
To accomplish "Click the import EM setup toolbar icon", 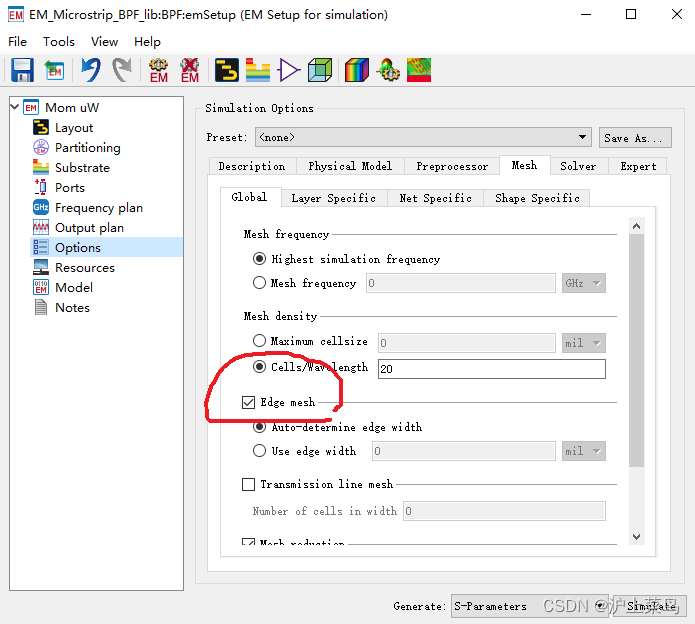I will point(54,70).
